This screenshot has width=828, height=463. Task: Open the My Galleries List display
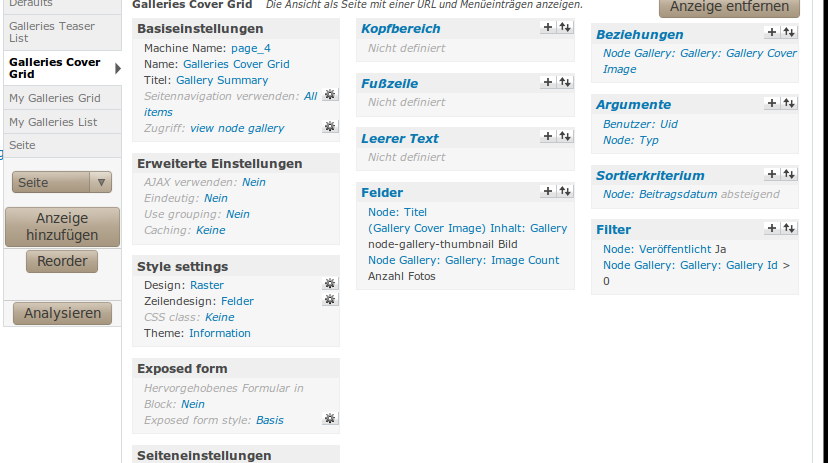coord(53,122)
